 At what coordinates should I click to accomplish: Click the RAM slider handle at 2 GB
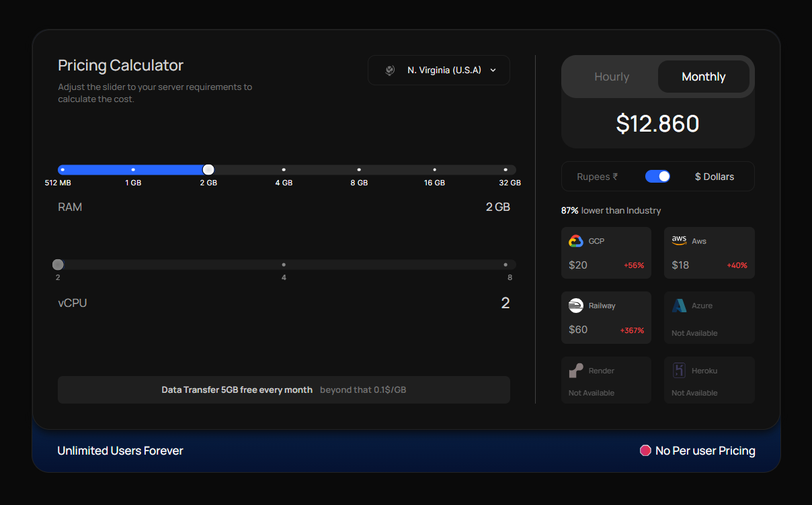click(x=208, y=170)
